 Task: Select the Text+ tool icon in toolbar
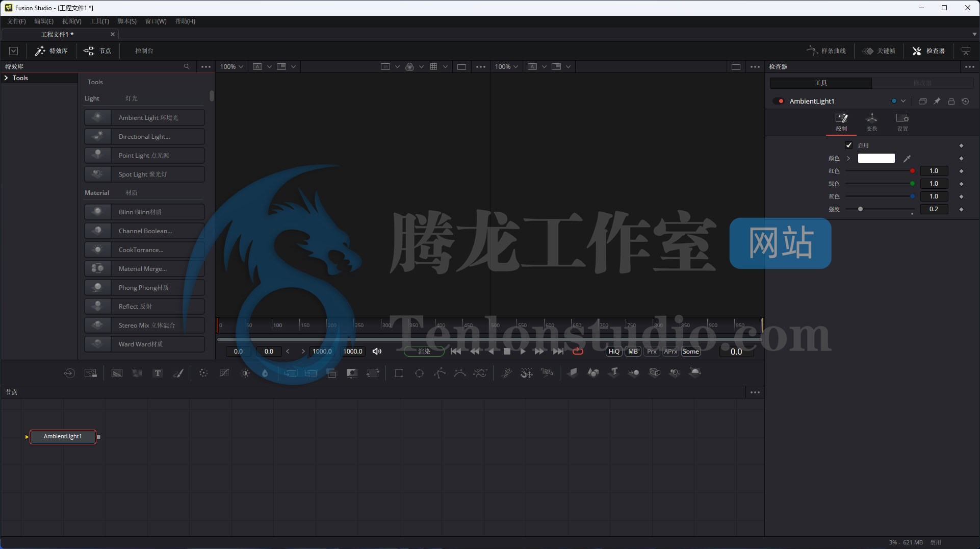point(158,373)
